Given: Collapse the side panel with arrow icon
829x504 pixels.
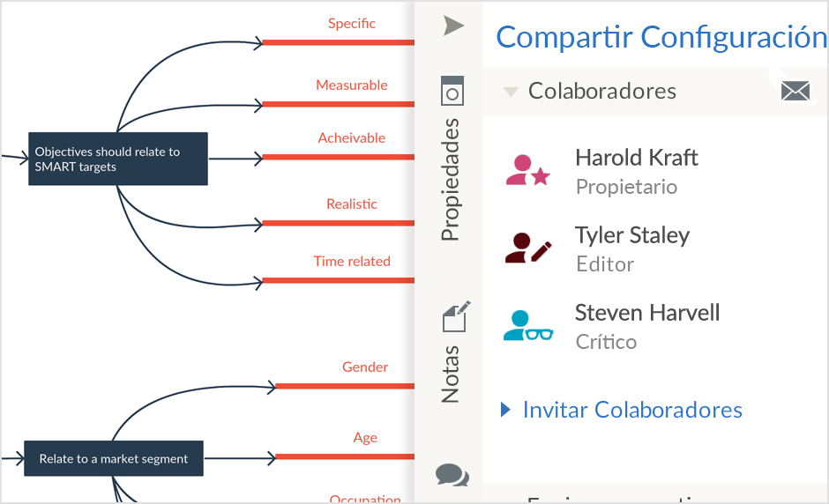Looking at the screenshot, I should click(453, 26).
